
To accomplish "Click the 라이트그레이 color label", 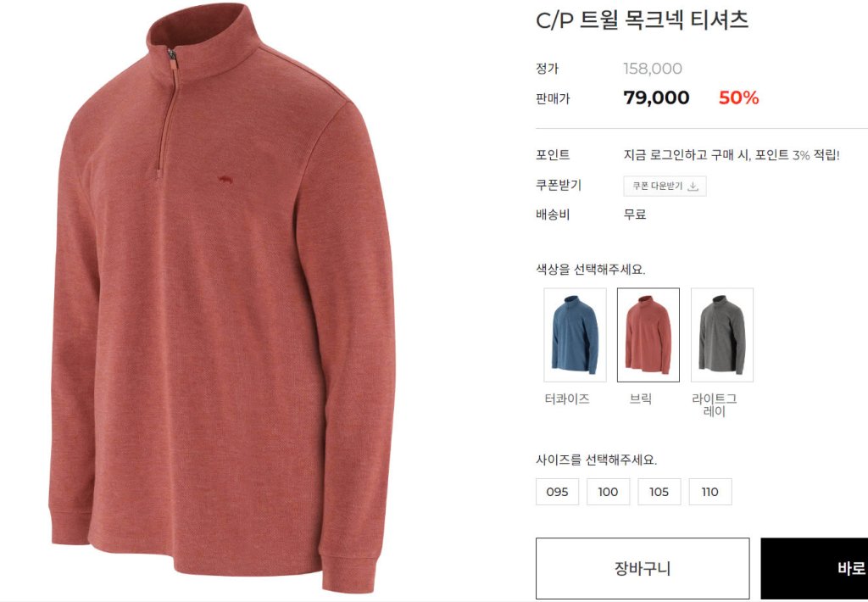I will click(x=714, y=405).
